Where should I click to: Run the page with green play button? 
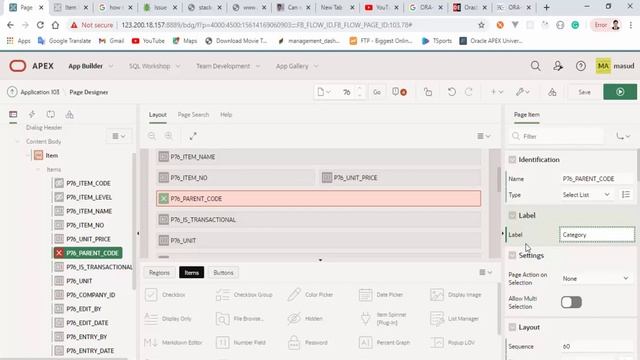click(620, 92)
